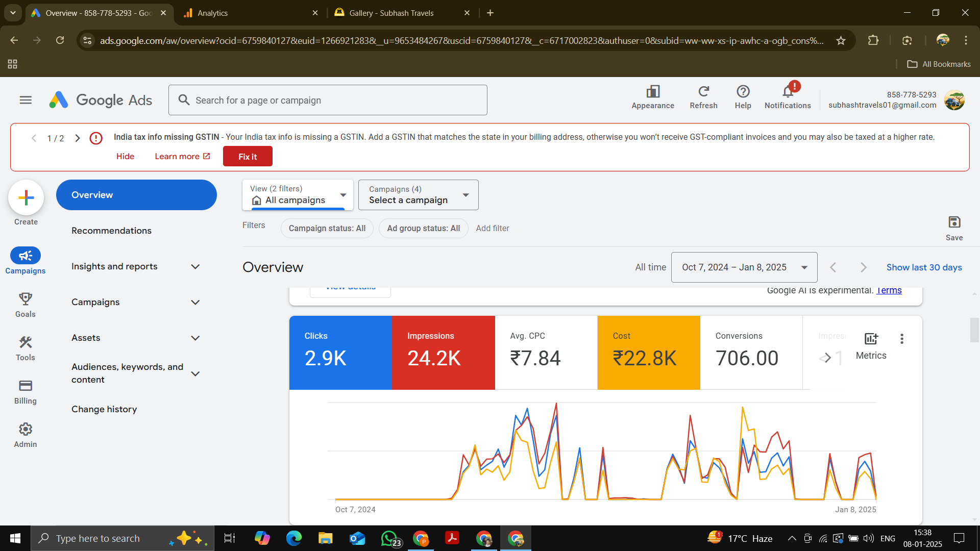This screenshot has height=551, width=980.
Task: Open the Goals trophy section
Action: [26, 305]
